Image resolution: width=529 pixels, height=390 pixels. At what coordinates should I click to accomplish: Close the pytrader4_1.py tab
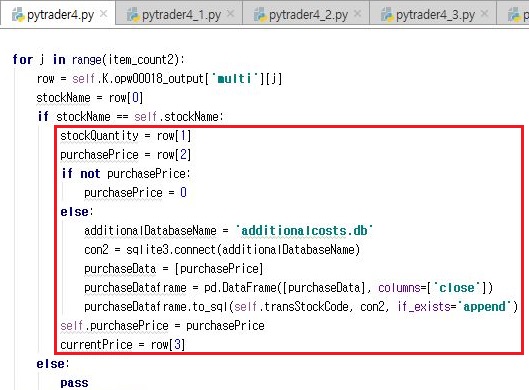pos(231,14)
